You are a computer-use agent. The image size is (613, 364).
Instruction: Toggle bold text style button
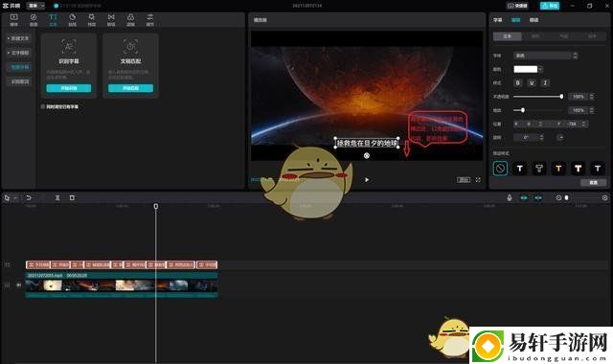point(518,83)
